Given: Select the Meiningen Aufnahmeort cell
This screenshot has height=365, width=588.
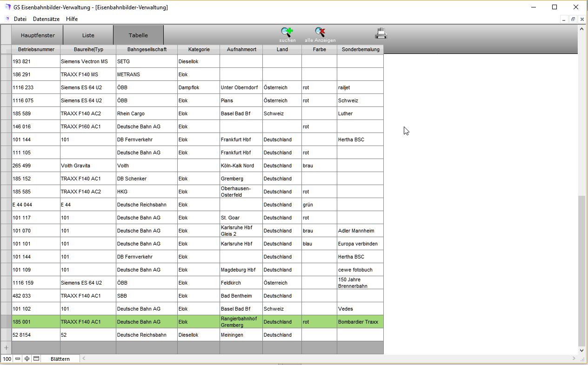Looking at the screenshot, I should pyautogui.click(x=241, y=335).
